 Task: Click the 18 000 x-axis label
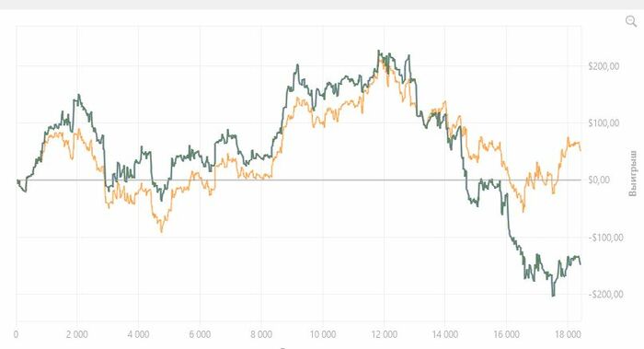(x=568, y=334)
